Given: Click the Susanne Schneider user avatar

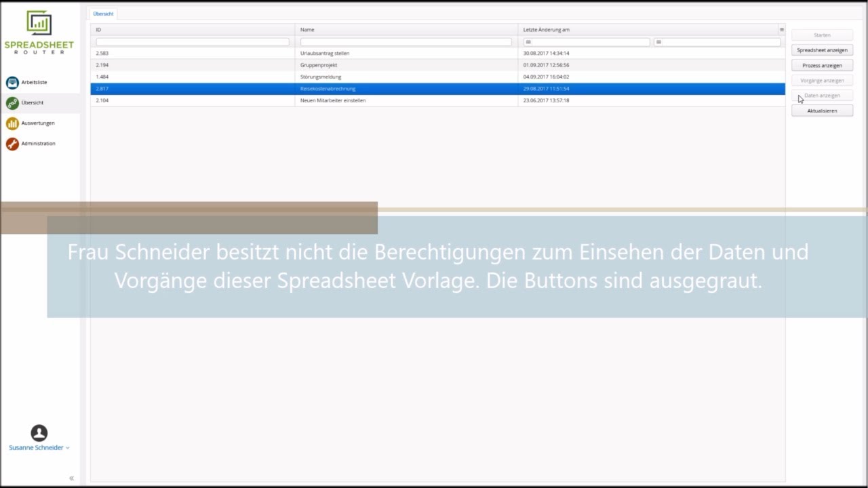Looking at the screenshot, I should click(39, 433).
